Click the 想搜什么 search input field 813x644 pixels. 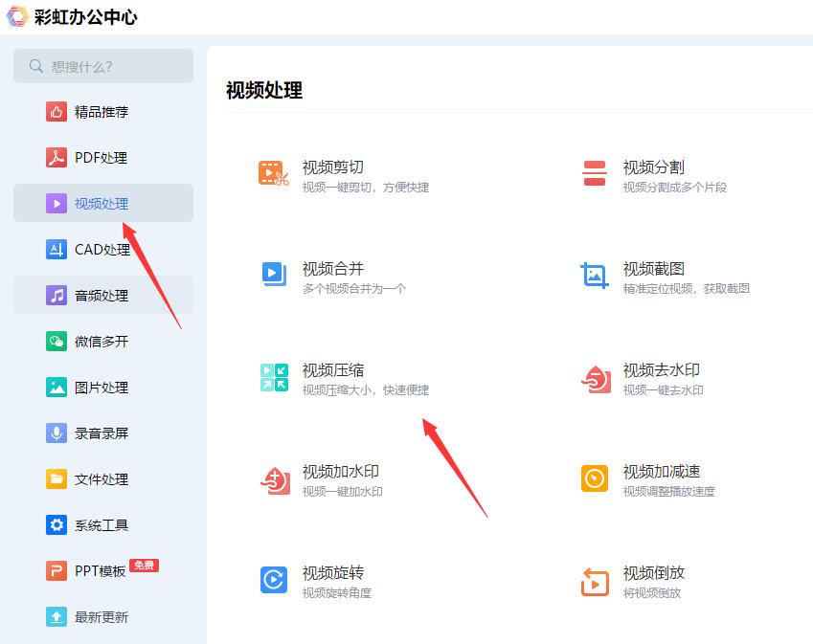pos(102,66)
